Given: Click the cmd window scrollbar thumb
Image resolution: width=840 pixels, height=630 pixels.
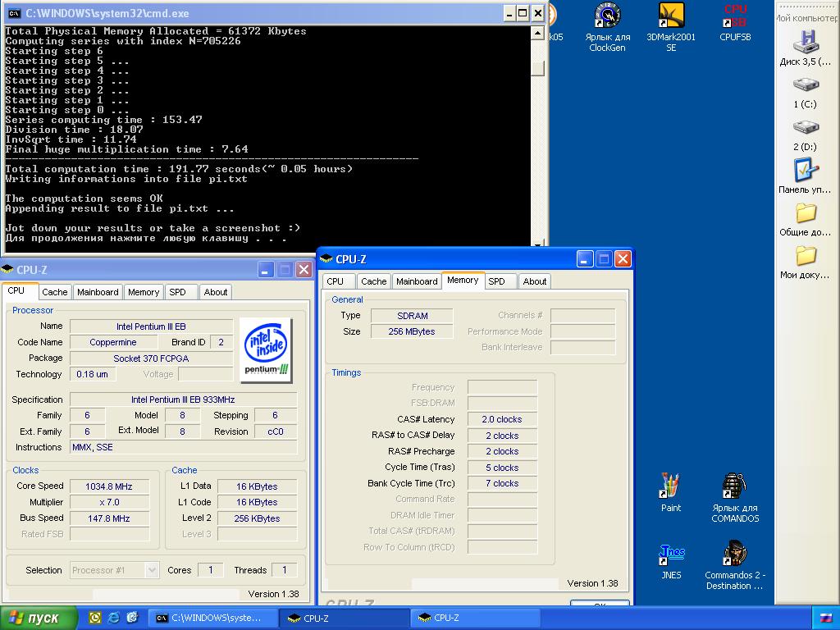Looking at the screenshot, I should pyautogui.click(x=537, y=68).
